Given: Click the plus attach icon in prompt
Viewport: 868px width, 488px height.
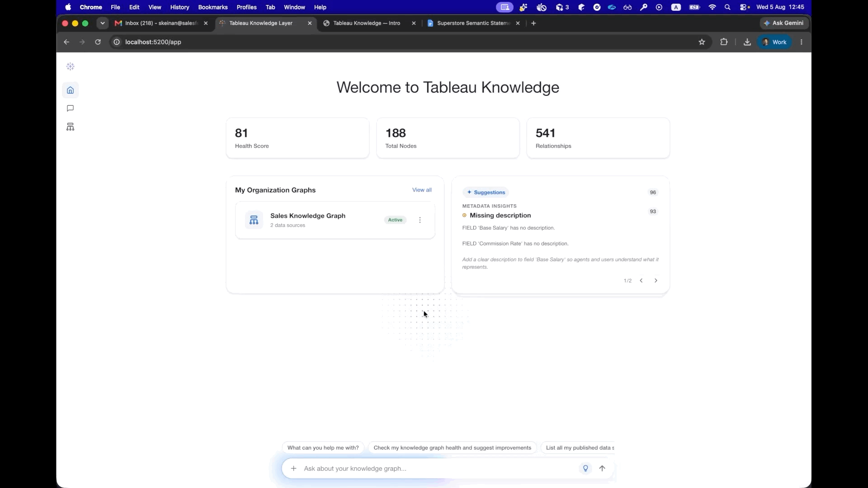Looking at the screenshot, I should [x=293, y=469].
